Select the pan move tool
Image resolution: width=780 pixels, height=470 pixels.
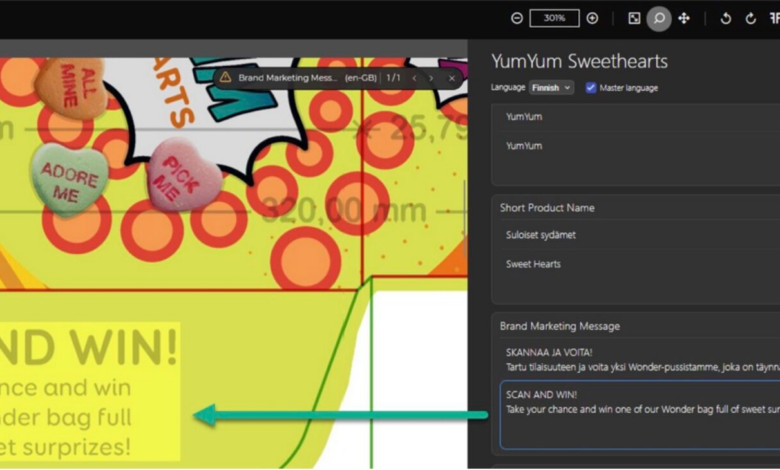[684, 18]
